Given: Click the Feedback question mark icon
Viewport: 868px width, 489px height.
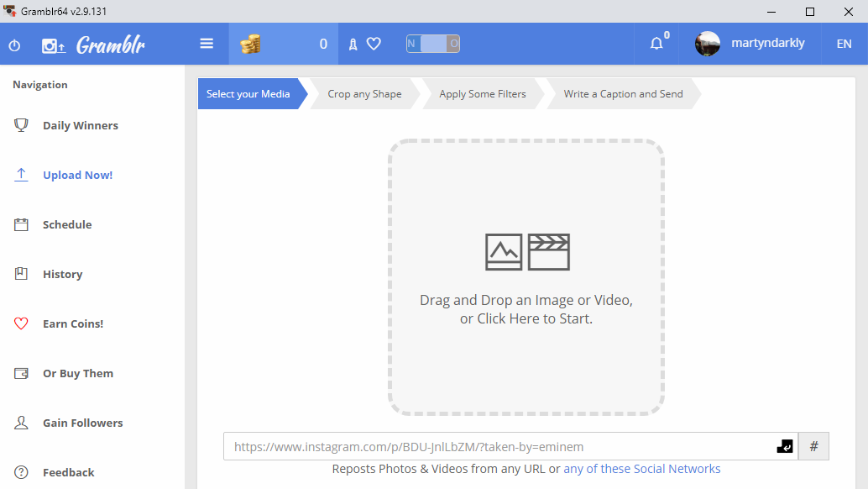Looking at the screenshot, I should click(x=21, y=472).
